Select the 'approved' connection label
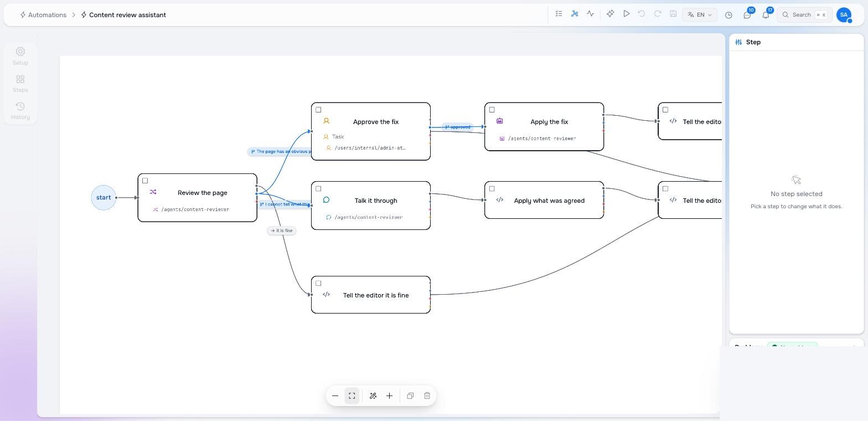This screenshot has width=868, height=421. [458, 127]
